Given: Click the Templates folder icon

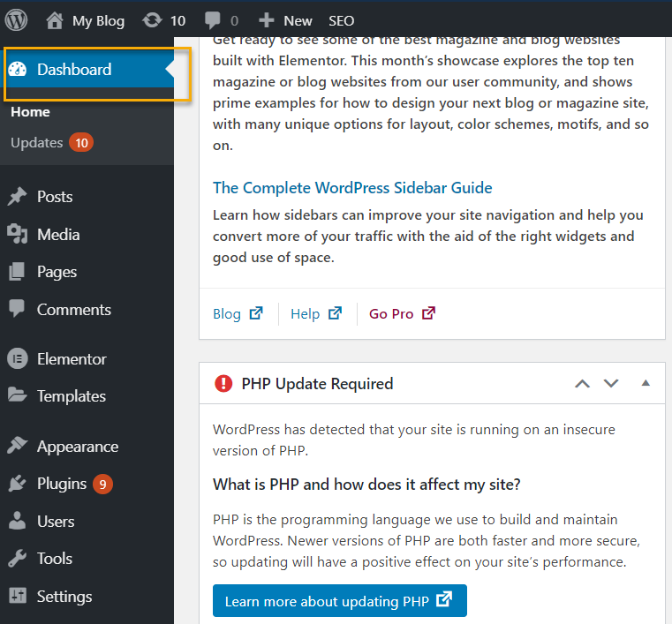Looking at the screenshot, I should (x=17, y=395).
